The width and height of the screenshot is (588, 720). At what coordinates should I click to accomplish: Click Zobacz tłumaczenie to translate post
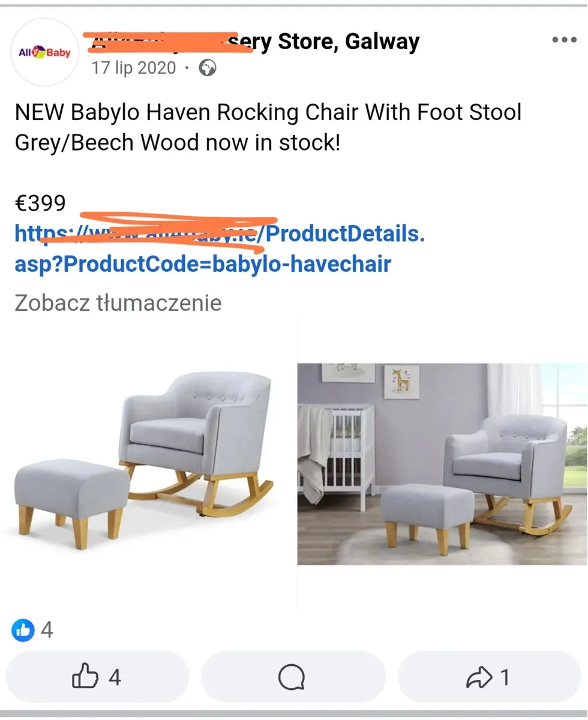pos(118,302)
